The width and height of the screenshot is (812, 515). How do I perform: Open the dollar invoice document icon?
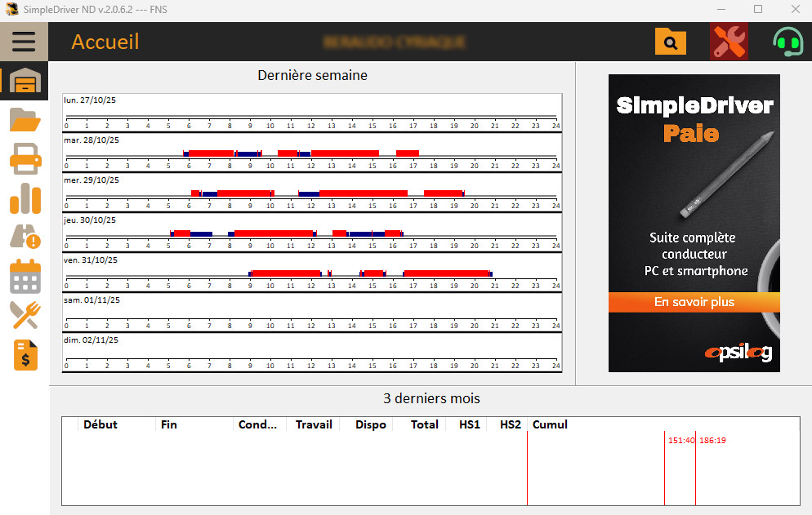pyautogui.click(x=25, y=355)
